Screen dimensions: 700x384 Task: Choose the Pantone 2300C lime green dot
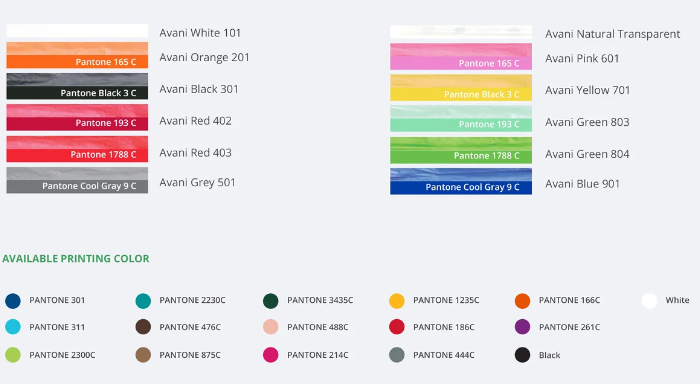tap(13, 355)
